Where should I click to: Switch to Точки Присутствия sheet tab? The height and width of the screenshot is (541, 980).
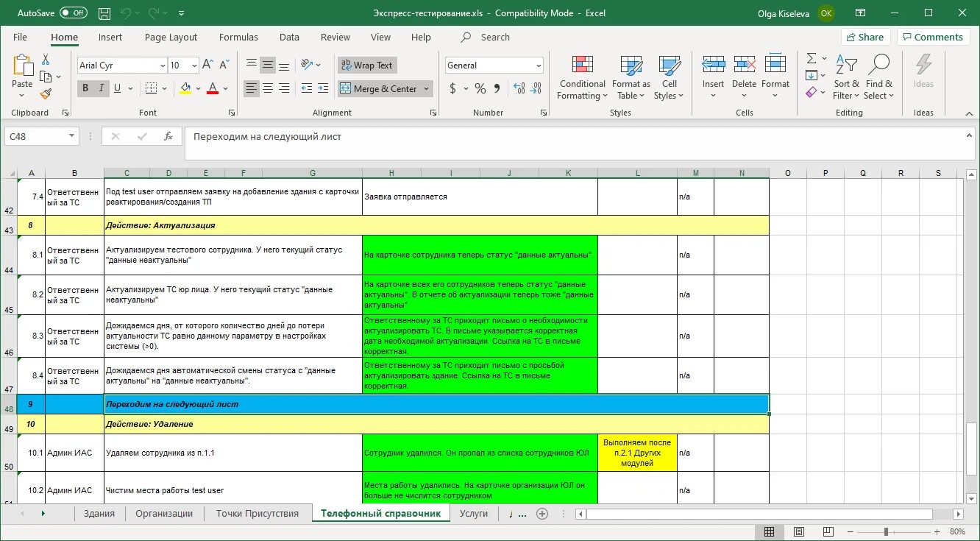258,513
